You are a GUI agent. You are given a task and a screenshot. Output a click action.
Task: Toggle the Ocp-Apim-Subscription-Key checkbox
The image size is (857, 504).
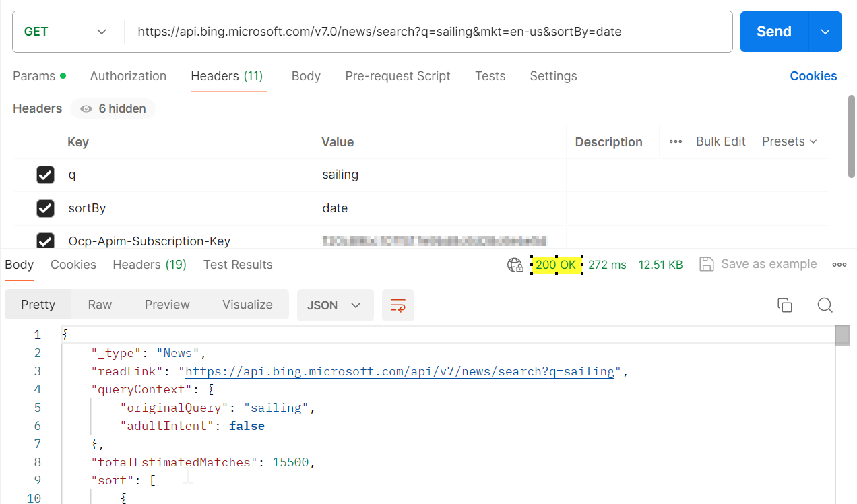(45, 241)
